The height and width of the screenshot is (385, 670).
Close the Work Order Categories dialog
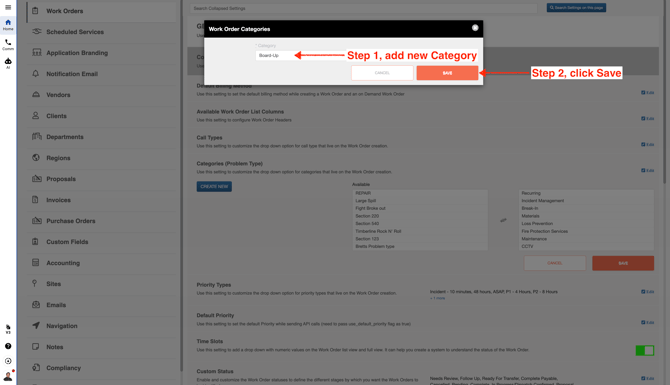475,28
